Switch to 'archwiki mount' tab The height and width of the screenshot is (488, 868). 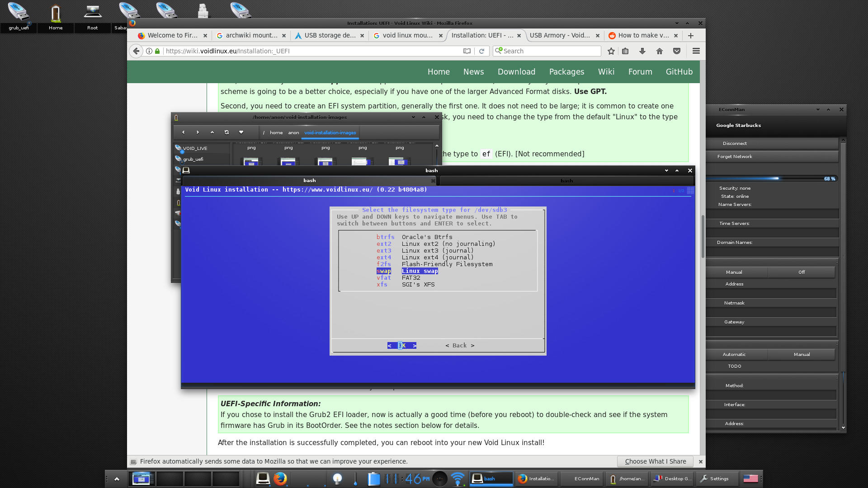[251, 35]
